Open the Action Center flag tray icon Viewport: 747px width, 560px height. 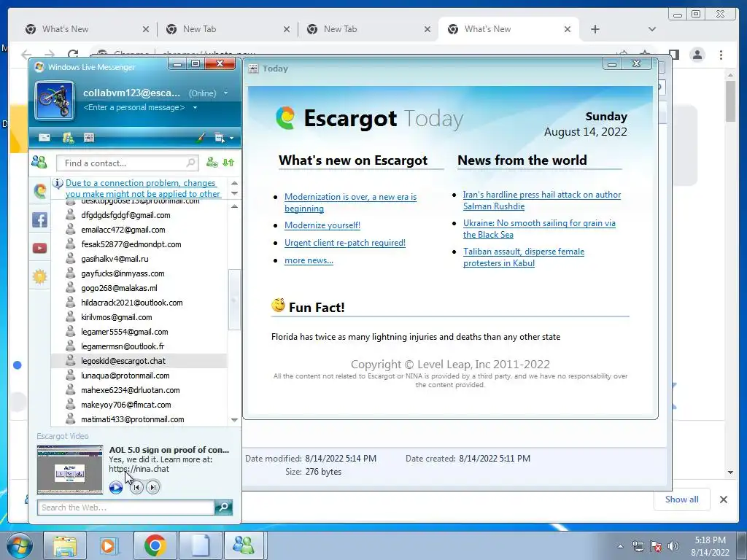(656, 546)
